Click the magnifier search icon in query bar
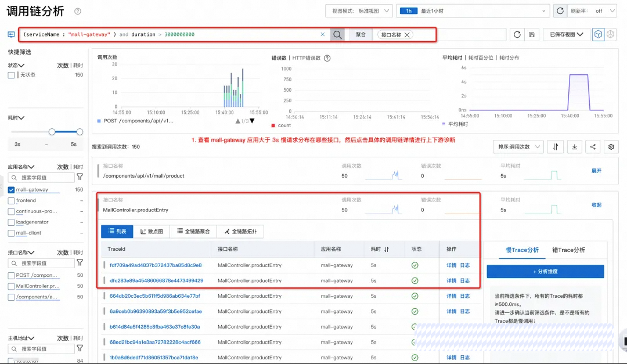 337,35
